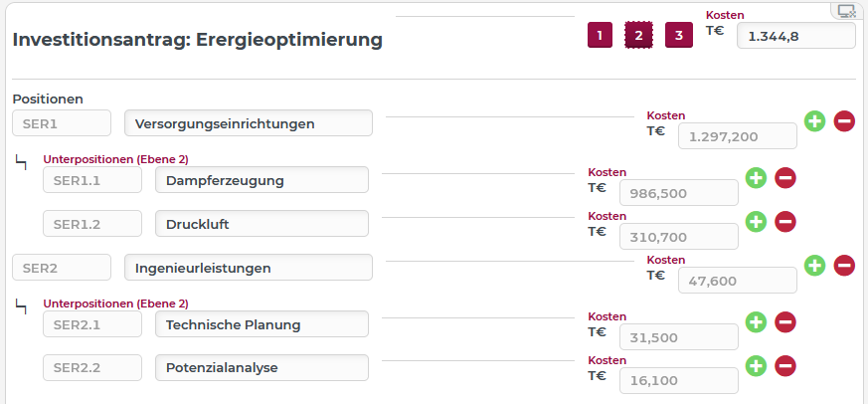Select level 2 button
This screenshot has width=868, height=404.
(638, 36)
